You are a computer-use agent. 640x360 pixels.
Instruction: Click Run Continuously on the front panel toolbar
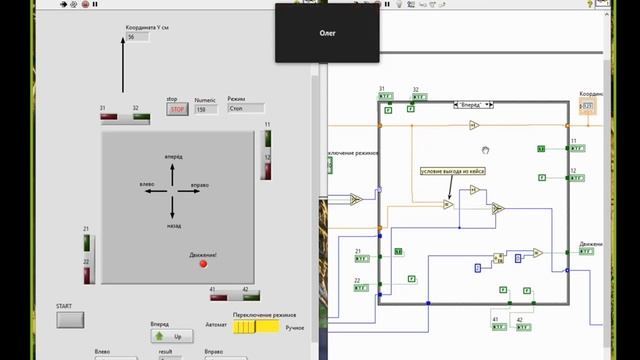pos(74,4)
